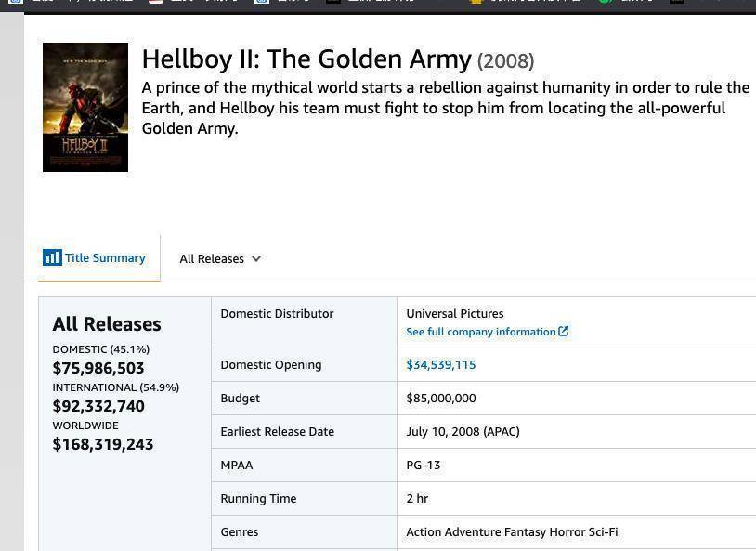Click the PG-13 MPAA rating value
This screenshot has height=551, width=756.
(x=423, y=466)
